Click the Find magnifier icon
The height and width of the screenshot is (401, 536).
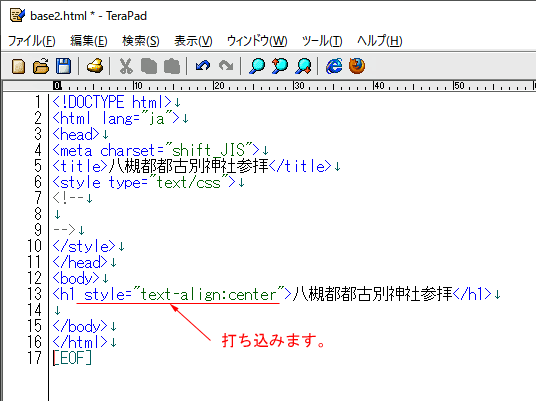click(257, 66)
